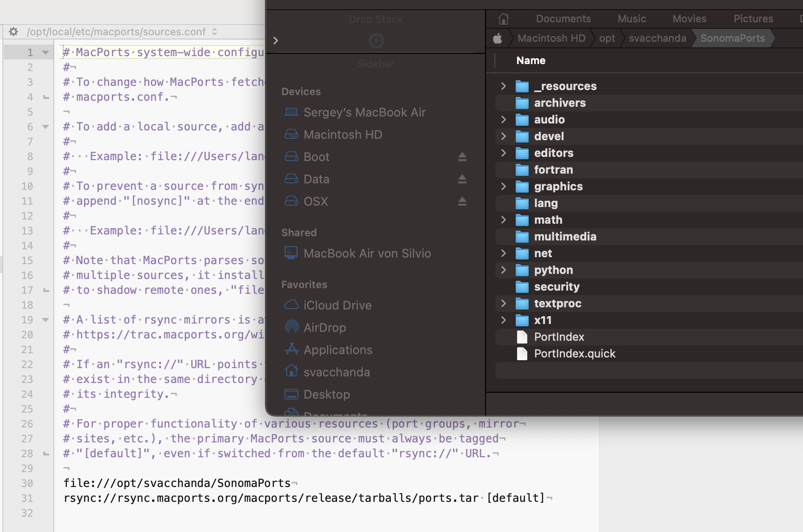803x532 pixels.
Task: Select the python folder icon
Action: click(x=522, y=270)
